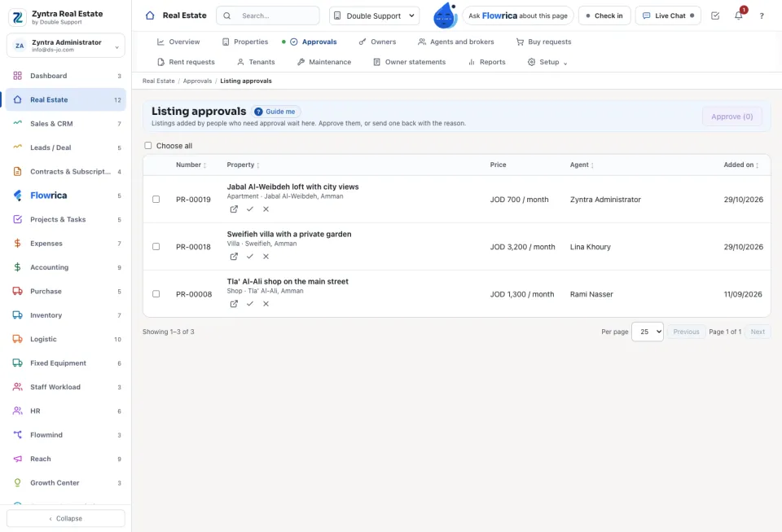This screenshot has height=532, width=782.
Task: Open listing PR-00019 in new window
Action: pos(234,209)
